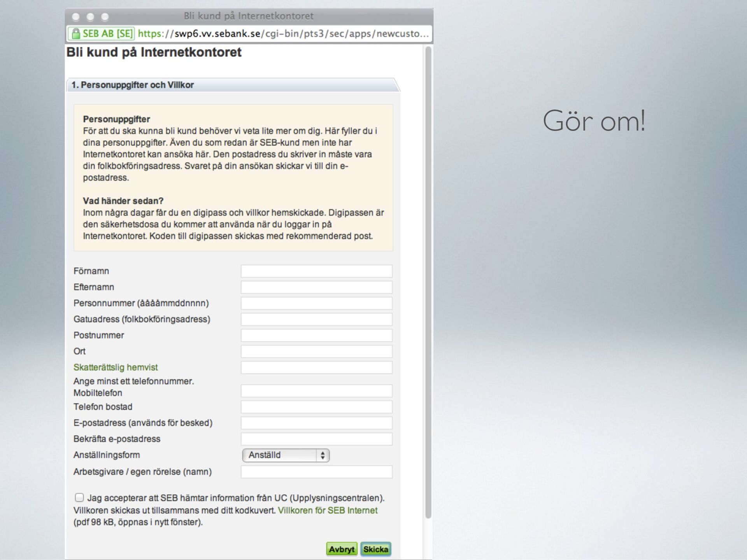Click the window's zoom button
The image size is (747, 560).
pyautogui.click(x=105, y=17)
